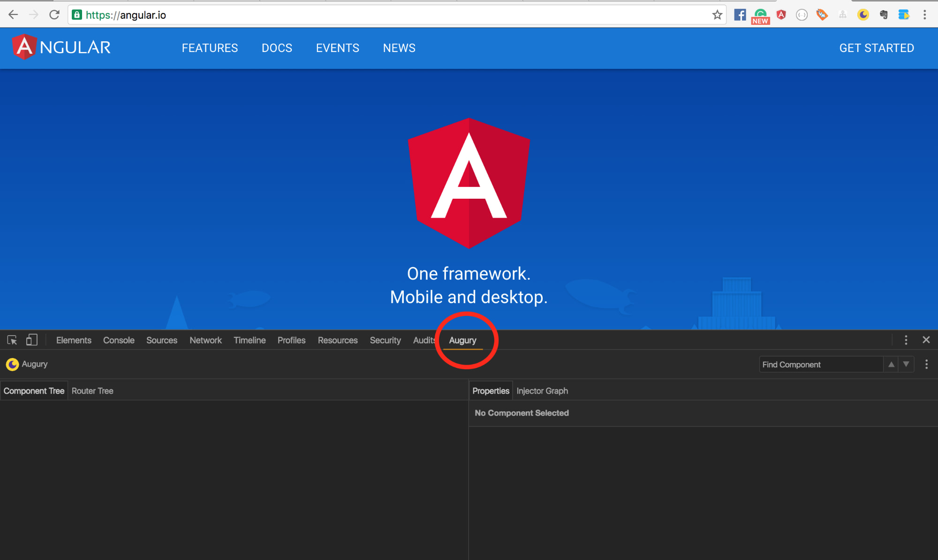Click the Angular extension icon in the toolbar
This screenshot has height=560, width=938.
780,15
